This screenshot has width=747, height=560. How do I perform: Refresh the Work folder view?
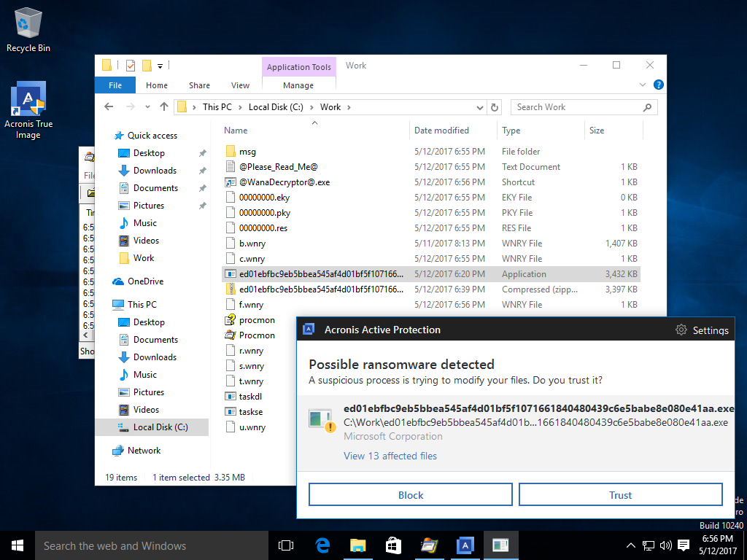coord(495,107)
